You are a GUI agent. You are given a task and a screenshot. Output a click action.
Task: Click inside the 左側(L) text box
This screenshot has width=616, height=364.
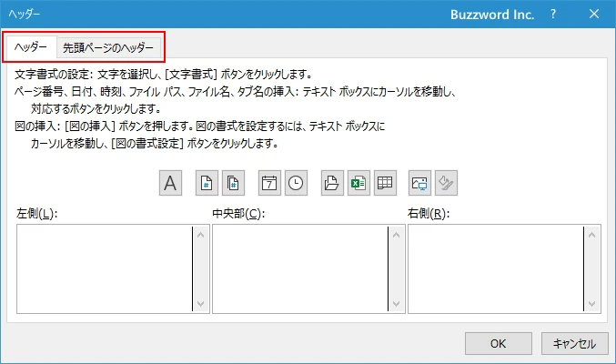pyautogui.click(x=105, y=268)
